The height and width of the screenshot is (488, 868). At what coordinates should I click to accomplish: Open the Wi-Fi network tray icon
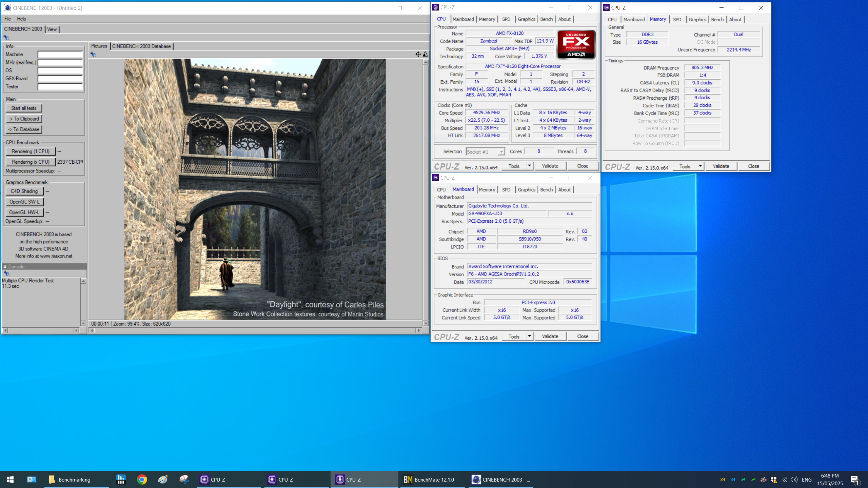pos(784,480)
